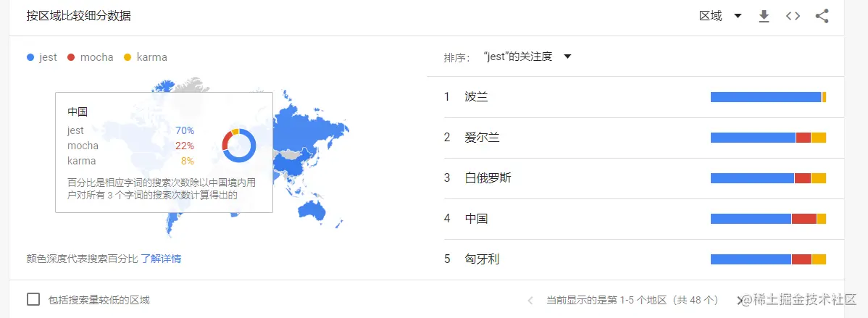This screenshot has height=318, width=868.
Task: Enable include low search volume regions checkbox
Action: 33,300
